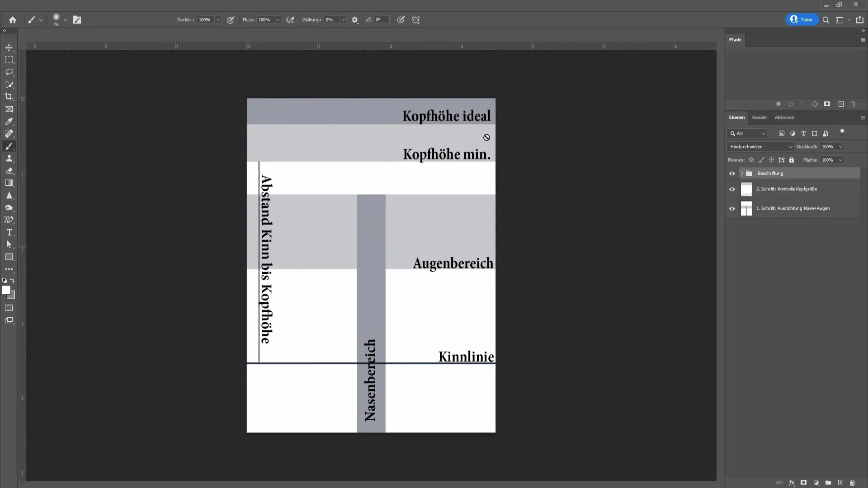
Task: Select the Rectangular Marquee tool
Action: [x=9, y=60]
